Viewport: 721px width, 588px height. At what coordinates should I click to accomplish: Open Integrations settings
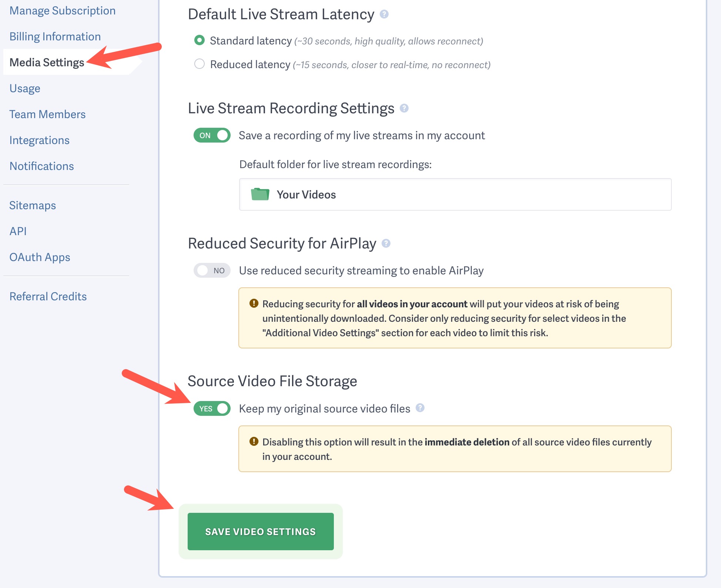coord(39,140)
